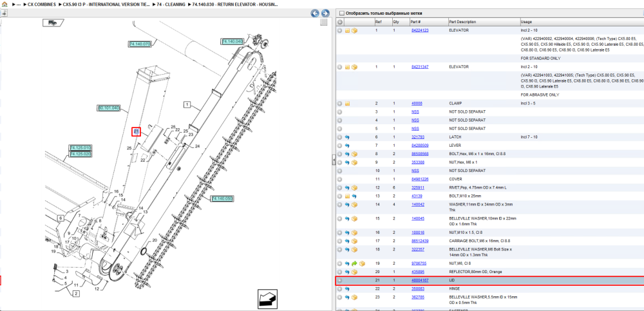Open '74.140.030 - RETURN ELEVATOR' breadcrumb
The width and height of the screenshot is (644, 311).
point(234,4)
